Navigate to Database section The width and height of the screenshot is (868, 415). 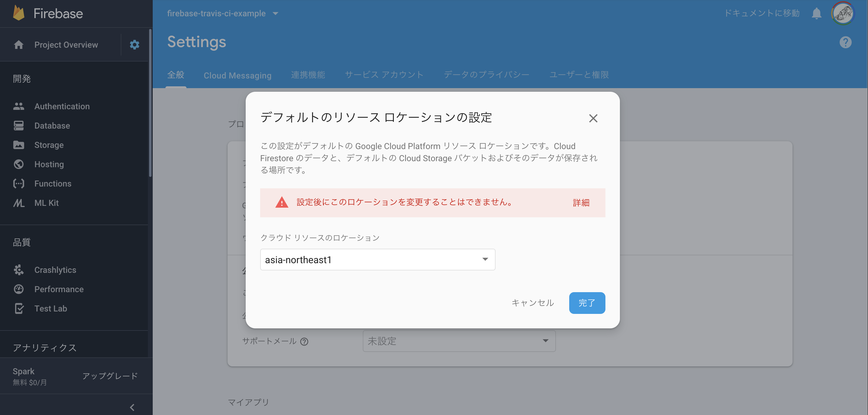coord(52,125)
